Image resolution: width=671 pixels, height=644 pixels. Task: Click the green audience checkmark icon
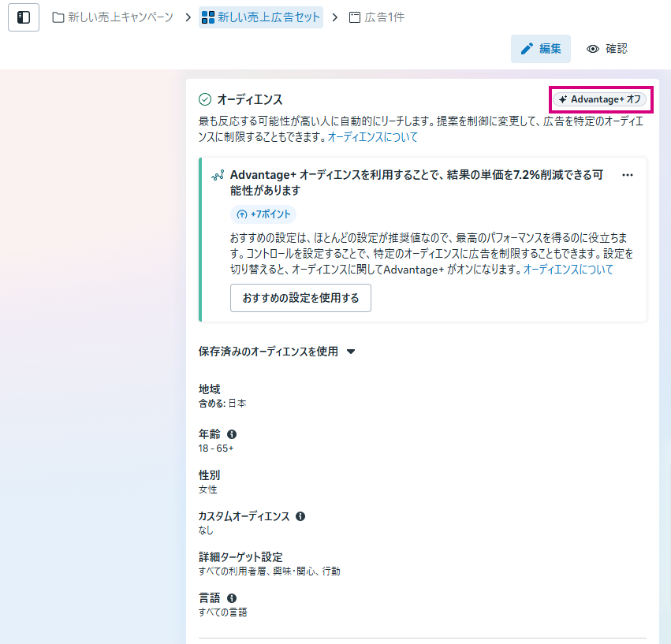pyautogui.click(x=205, y=99)
